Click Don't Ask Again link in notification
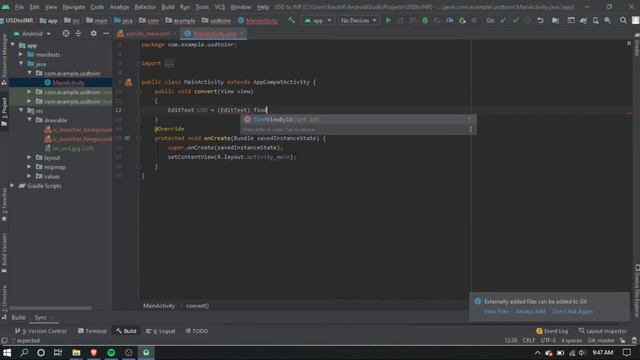 point(573,311)
